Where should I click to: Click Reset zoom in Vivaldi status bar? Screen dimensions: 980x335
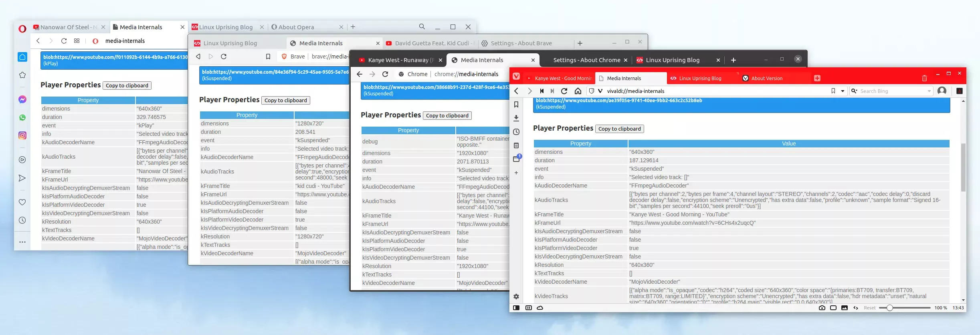pos(869,308)
